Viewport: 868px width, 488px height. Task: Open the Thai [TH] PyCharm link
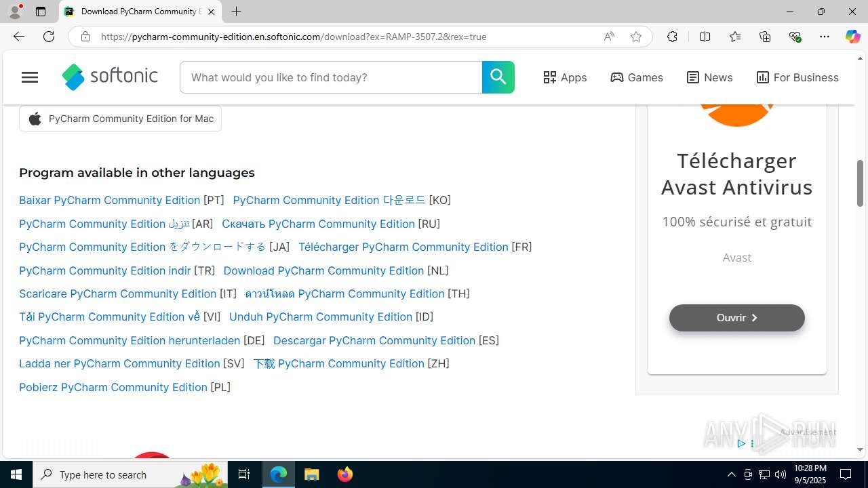click(x=344, y=293)
